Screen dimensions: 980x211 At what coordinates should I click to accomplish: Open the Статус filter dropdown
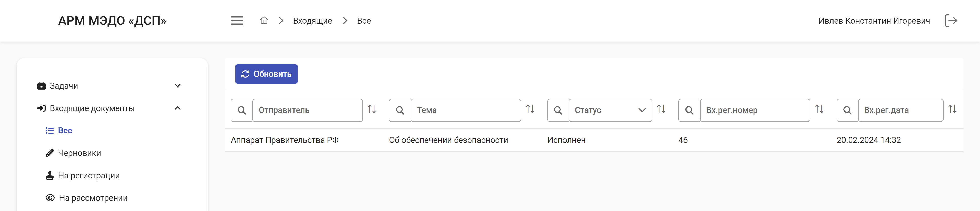tap(610, 110)
